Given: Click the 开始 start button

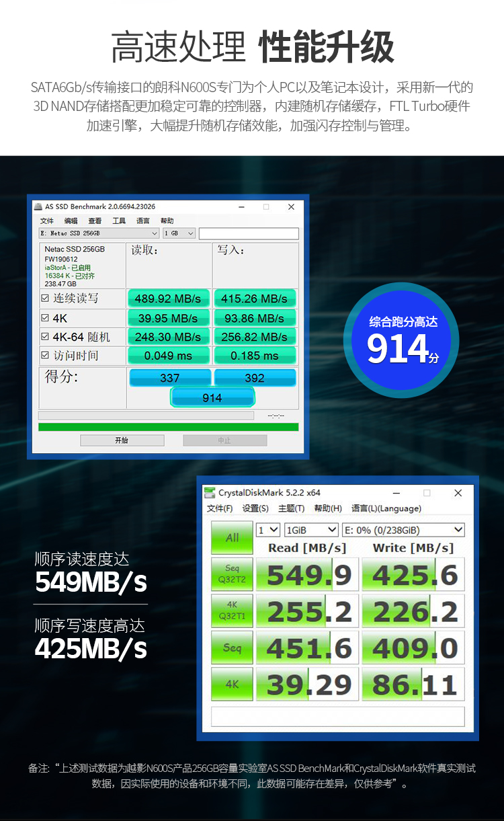Looking at the screenshot, I should pyautogui.click(x=122, y=440).
